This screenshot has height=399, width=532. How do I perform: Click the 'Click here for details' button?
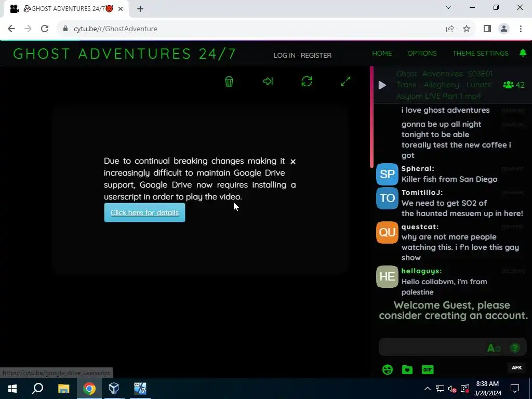[x=144, y=212]
